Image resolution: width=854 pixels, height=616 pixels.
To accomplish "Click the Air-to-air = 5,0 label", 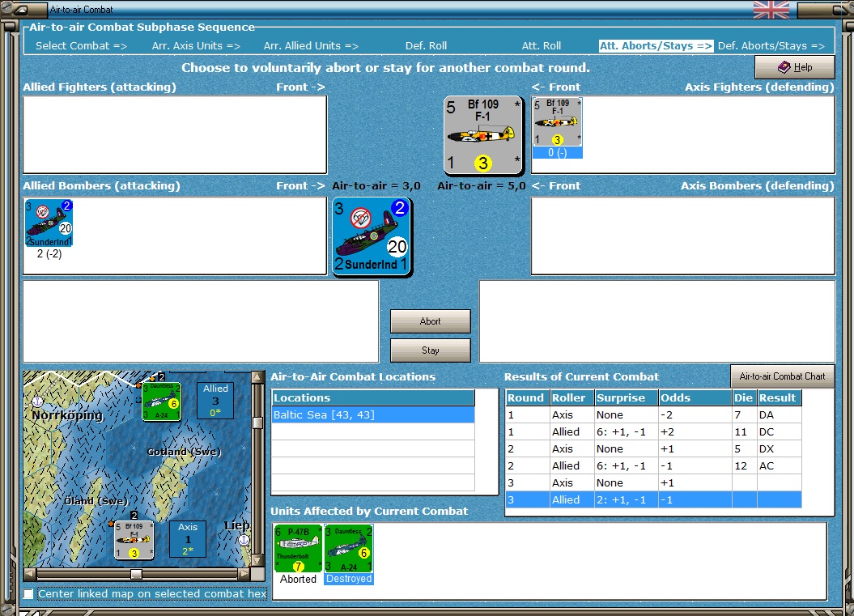I will click(x=482, y=185).
